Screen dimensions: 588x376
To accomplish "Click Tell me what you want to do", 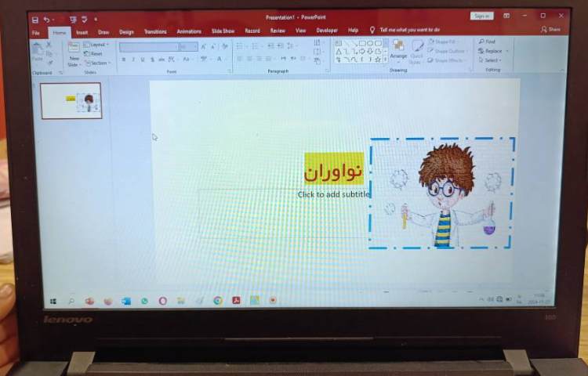I will (x=409, y=30).
